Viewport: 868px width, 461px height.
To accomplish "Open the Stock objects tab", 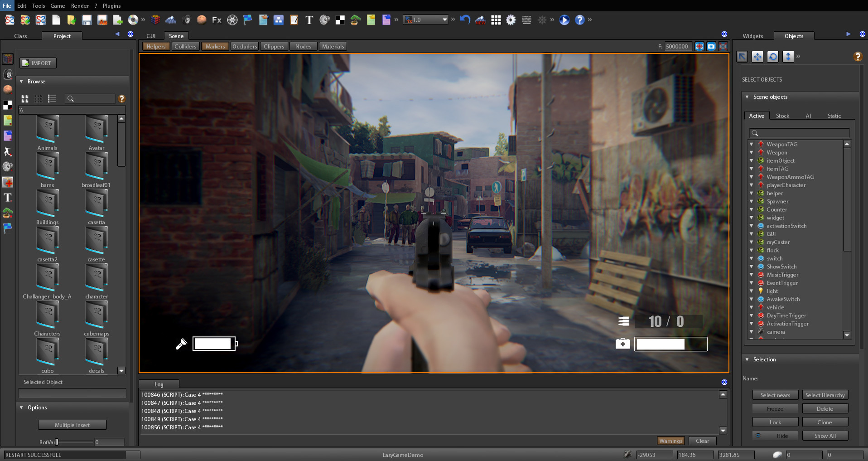I will [782, 116].
